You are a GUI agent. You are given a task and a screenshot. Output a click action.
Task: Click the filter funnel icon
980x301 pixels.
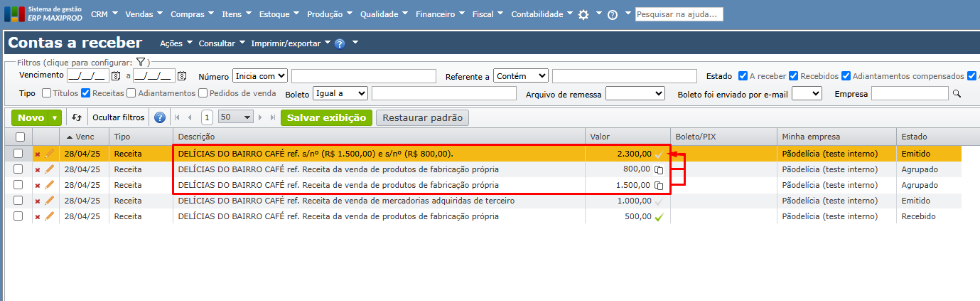click(x=141, y=63)
